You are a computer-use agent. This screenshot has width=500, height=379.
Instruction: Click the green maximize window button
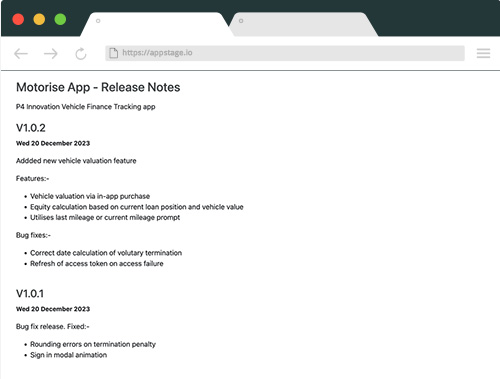pyautogui.click(x=60, y=19)
